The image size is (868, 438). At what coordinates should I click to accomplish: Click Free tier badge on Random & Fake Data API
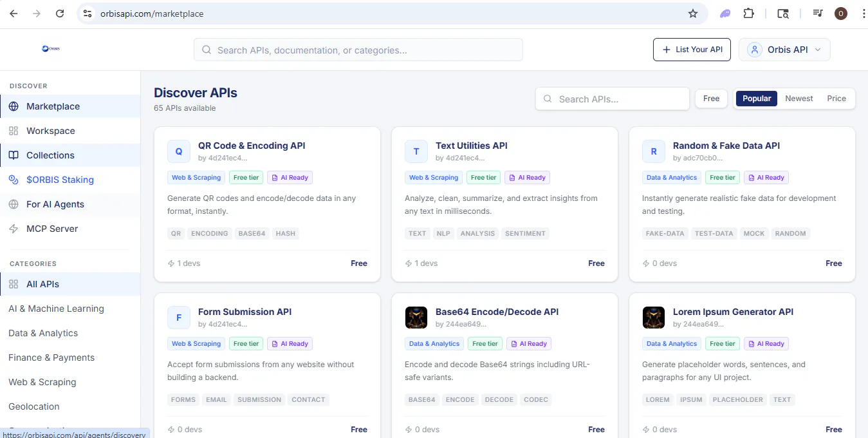click(x=723, y=178)
